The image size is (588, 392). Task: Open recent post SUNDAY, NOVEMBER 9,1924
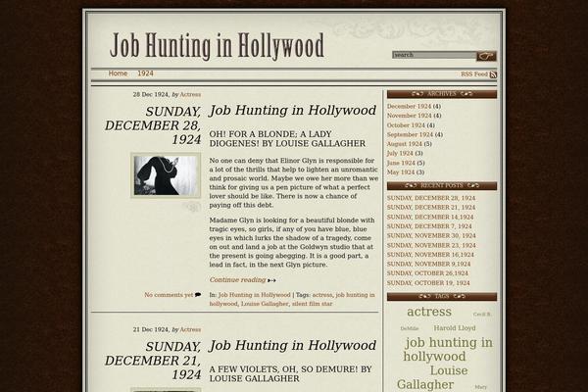428,264
